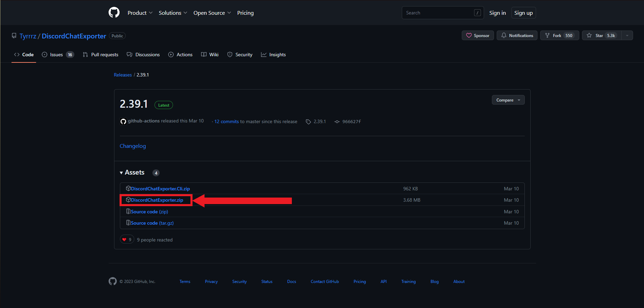Click the 2.39.1 tag icon

coord(308,122)
